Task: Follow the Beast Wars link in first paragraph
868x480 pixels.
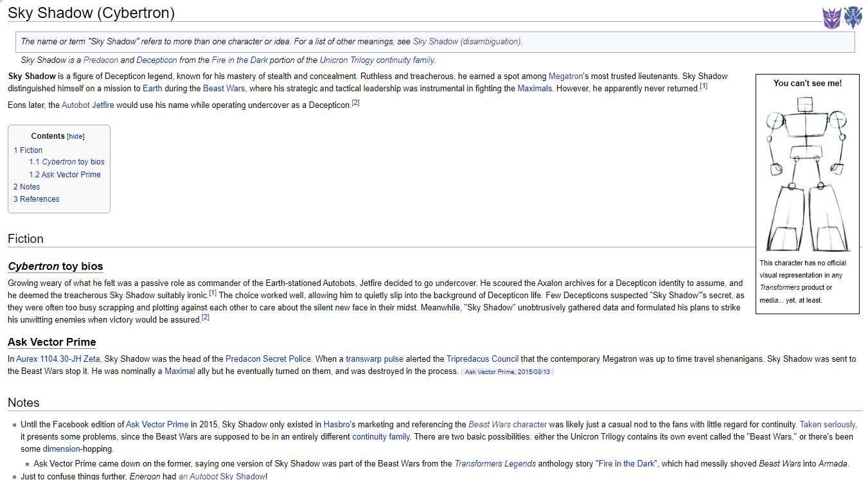Action: tap(224, 88)
